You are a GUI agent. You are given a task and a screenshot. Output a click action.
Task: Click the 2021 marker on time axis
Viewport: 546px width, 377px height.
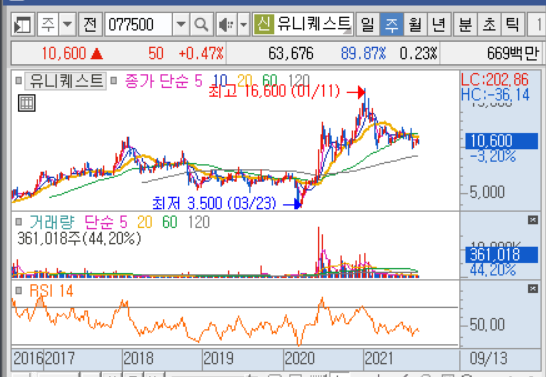tap(379, 359)
